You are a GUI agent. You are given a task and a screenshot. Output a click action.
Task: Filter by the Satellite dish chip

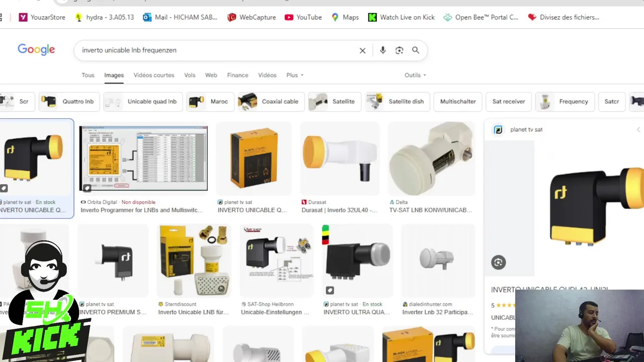tap(397, 102)
